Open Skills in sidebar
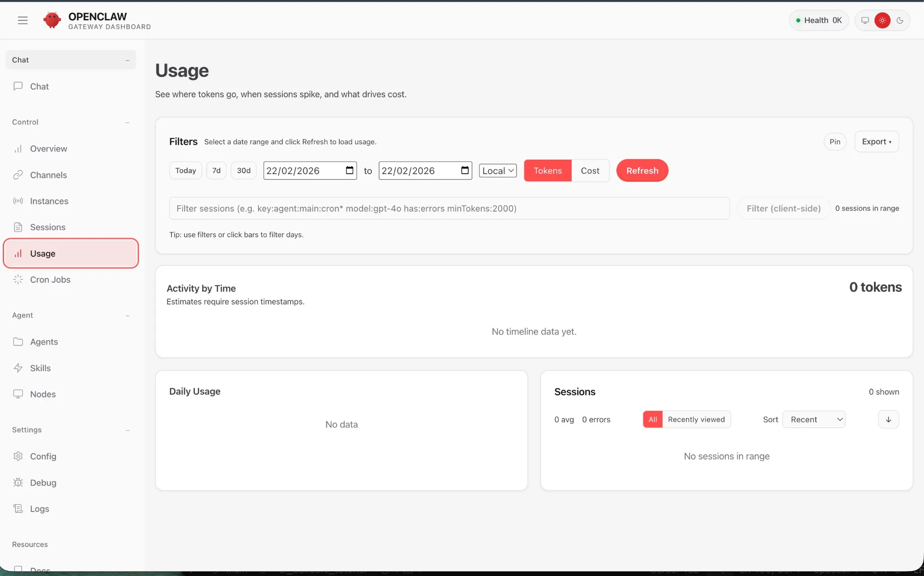924x576 pixels. click(71, 368)
